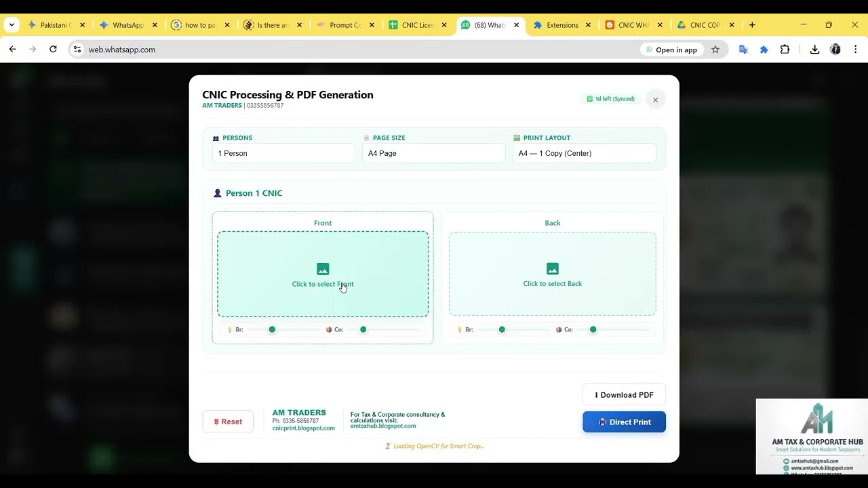Click the Page Size label icon

[366, 138]
